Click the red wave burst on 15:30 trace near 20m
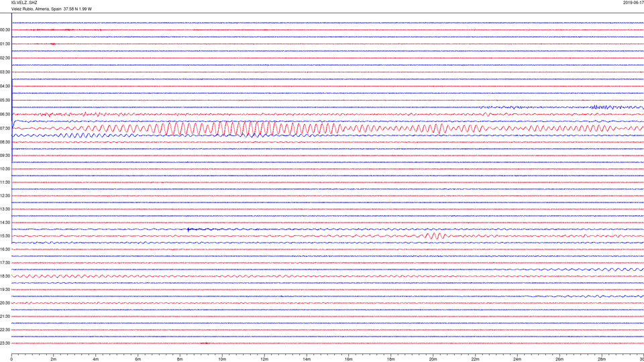 [x=435, y=236]
